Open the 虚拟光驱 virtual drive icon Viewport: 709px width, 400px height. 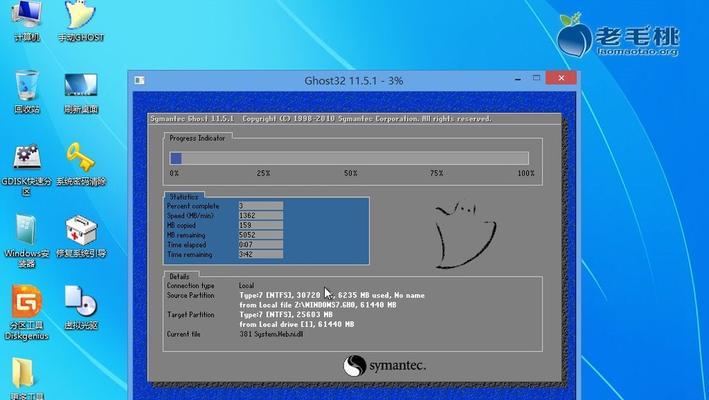(x=81, y=307)
